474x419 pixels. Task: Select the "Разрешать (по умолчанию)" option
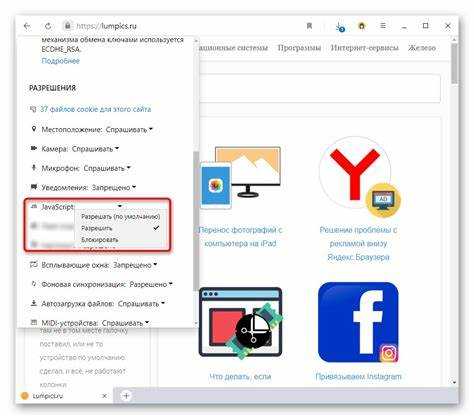(x=121, y=217)
